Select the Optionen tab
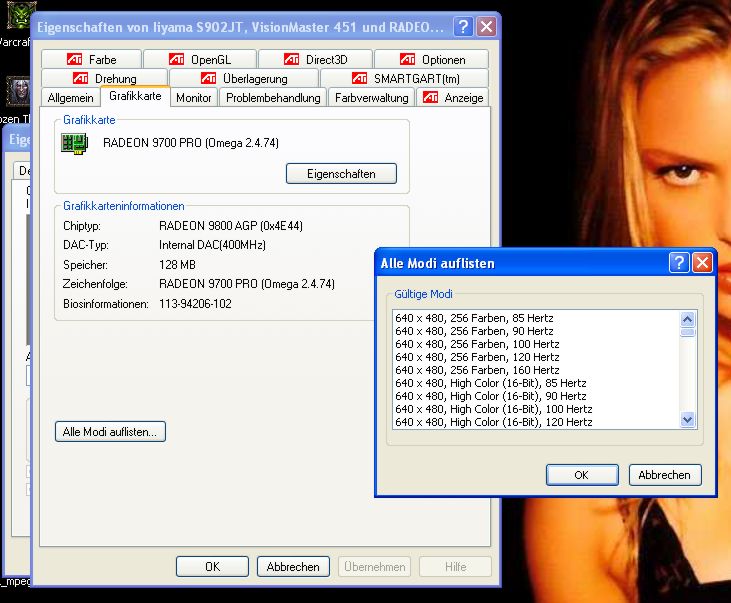 click(x=432, y=59)
